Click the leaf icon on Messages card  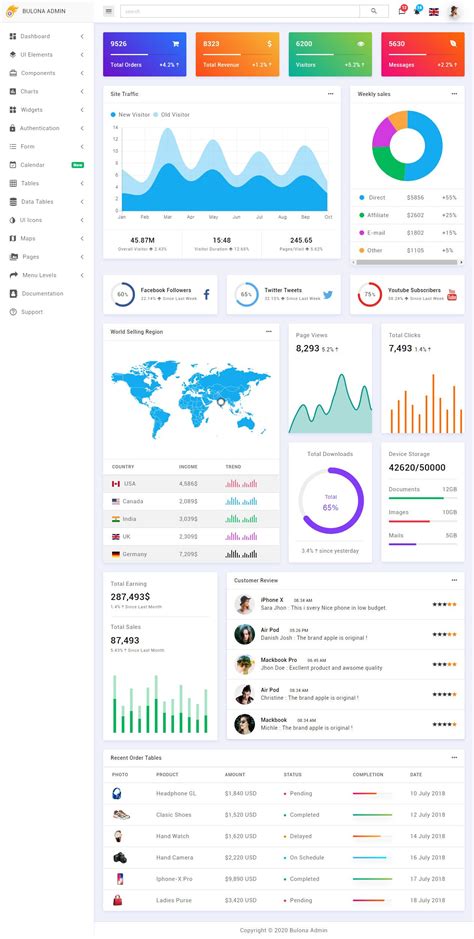tap(453, 44)
